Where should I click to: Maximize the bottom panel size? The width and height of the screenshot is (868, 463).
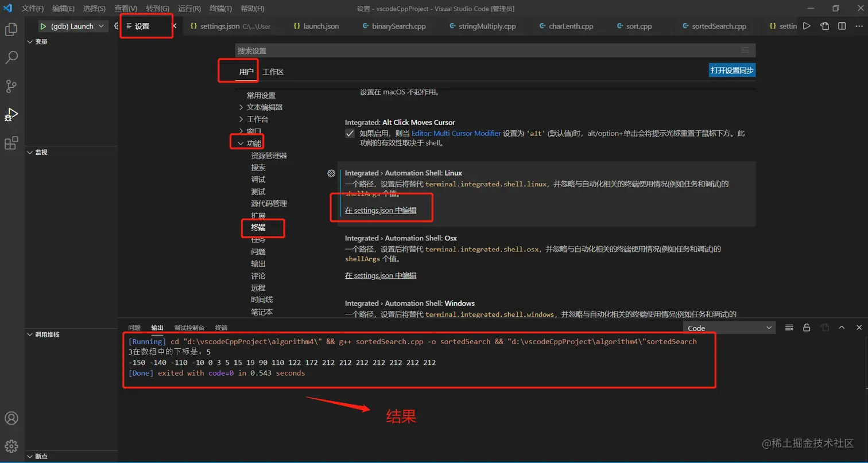pyautogui.click(x=842, y=328)
